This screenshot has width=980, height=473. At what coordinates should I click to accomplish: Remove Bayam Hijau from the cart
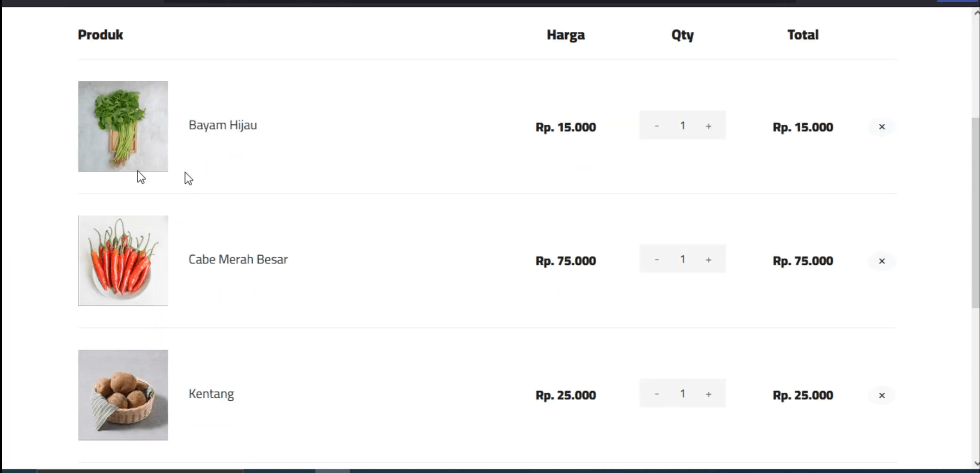(882, 127)
